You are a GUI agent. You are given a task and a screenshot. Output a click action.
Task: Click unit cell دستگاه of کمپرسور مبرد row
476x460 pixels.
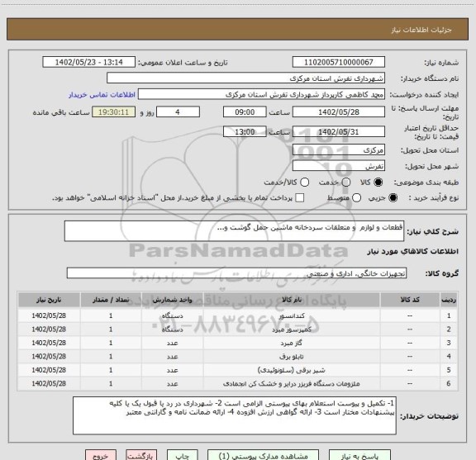click(x=172, y=330)
